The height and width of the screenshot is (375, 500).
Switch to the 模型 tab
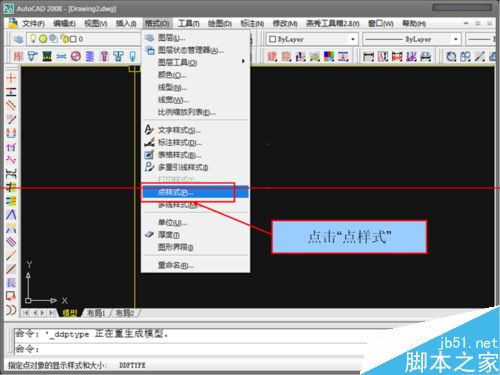[70, 313]
